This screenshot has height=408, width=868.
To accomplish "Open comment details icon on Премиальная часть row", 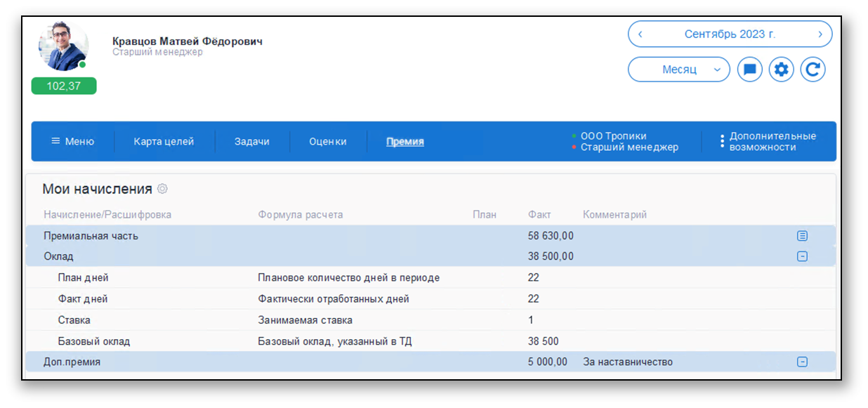I will coord(801,235).
